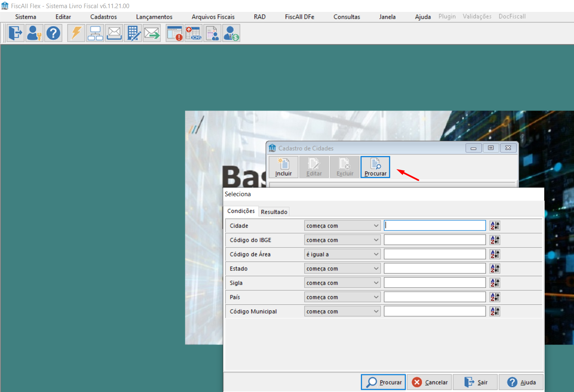Open the Estado condition dropdown
The height and width of the screenshot is (392, 574).
[342, 268]
